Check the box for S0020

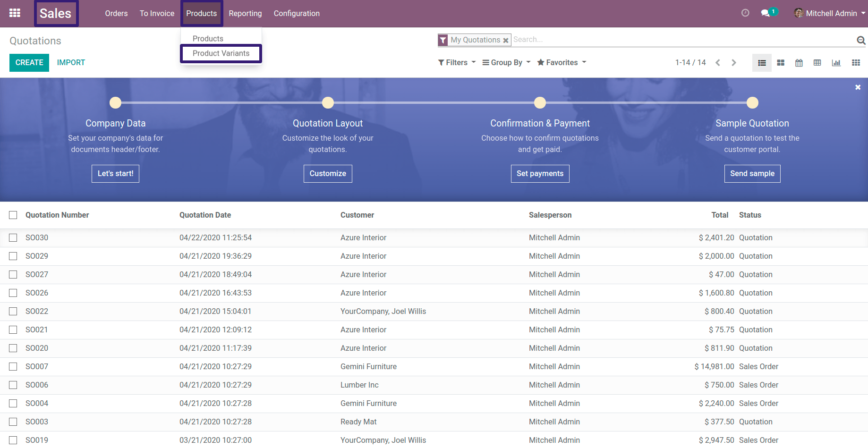pyautogui.click(x=13, y=348)
